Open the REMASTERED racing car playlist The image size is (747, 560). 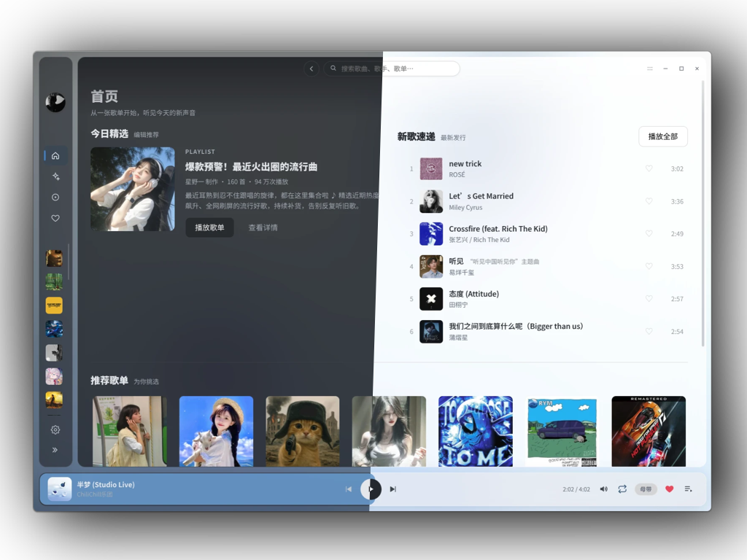pyautogui.click(x=649, y=432)
